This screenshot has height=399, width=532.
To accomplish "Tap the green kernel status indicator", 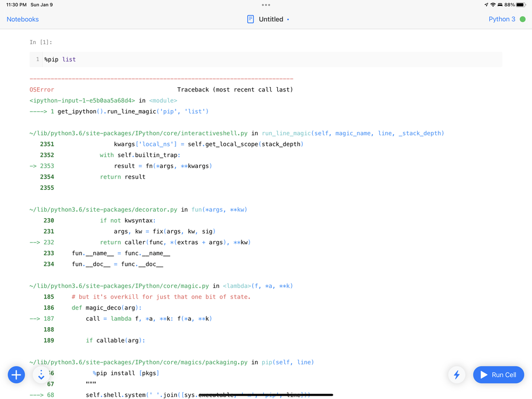I will [522, 19].
